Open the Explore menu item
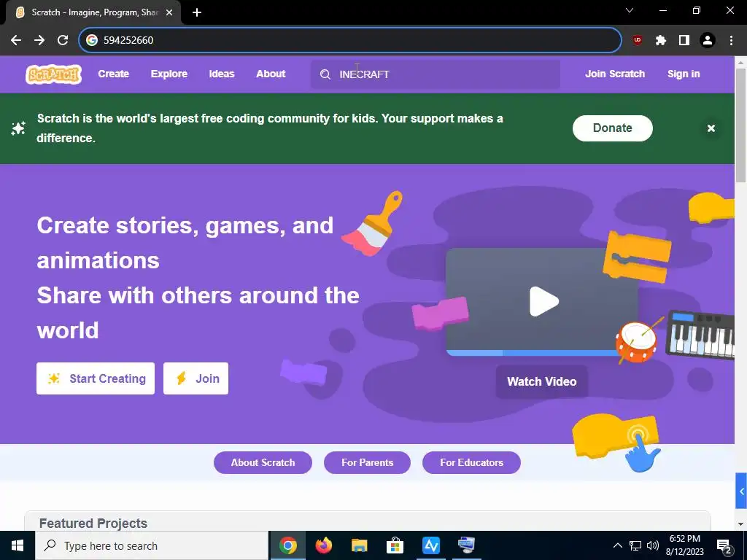 pyautogui.click(x=169, y=74)
